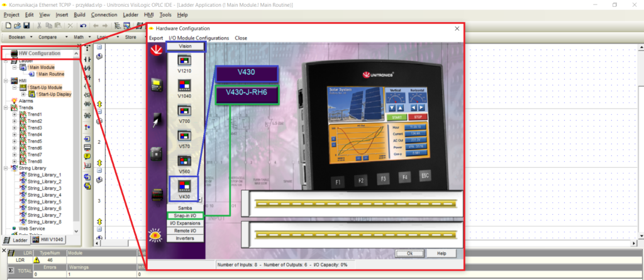Select the Snap-in I/O category button
644x280 pixels.
point(186,215)
